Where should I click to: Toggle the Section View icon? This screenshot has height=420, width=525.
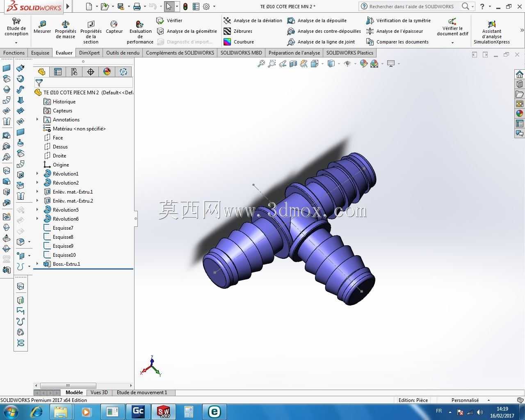(x=293, y=64)
